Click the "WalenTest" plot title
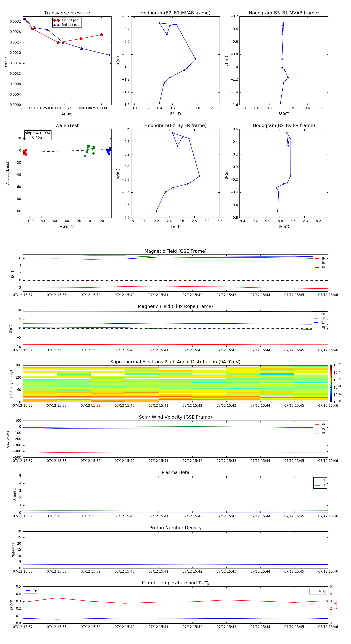The image size is (351, 644). (67, 125)
